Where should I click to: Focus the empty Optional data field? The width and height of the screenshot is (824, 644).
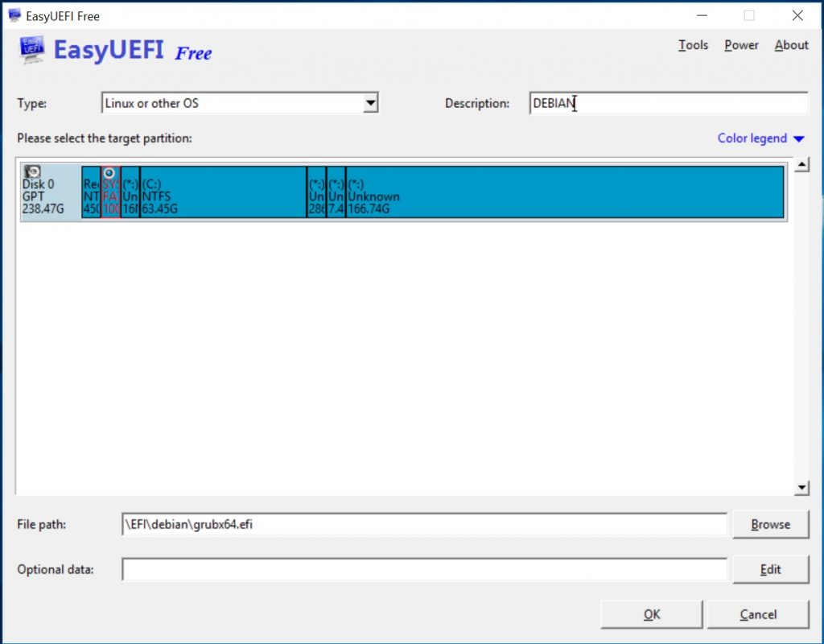tap(424, 569)
